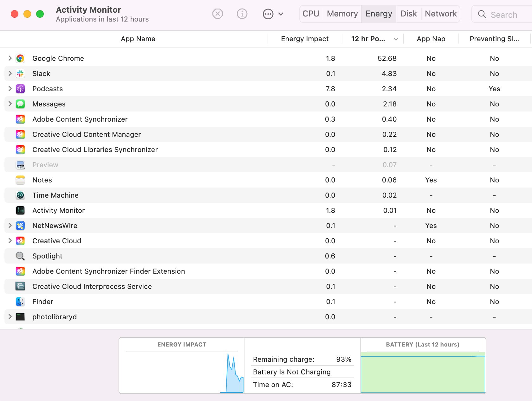Screen dimensions: 532x401
Task: Click the Time Machine icon
Action: pyautogui.click(x=20, y=195)
